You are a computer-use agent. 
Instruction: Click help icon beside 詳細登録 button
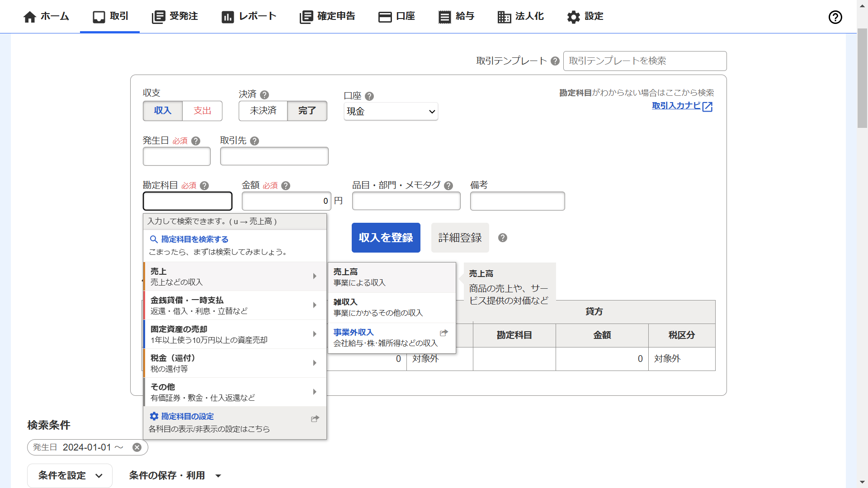click(503, 238)
